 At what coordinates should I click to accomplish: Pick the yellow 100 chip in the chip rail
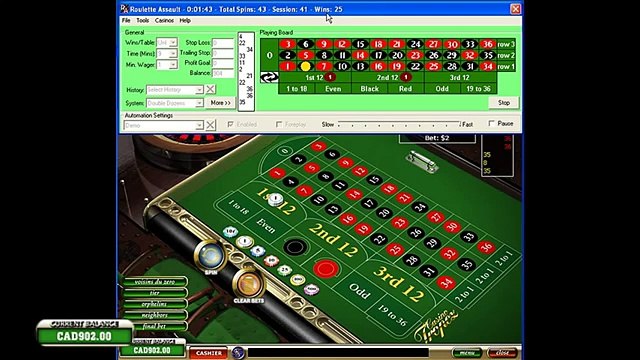[298, 280]
